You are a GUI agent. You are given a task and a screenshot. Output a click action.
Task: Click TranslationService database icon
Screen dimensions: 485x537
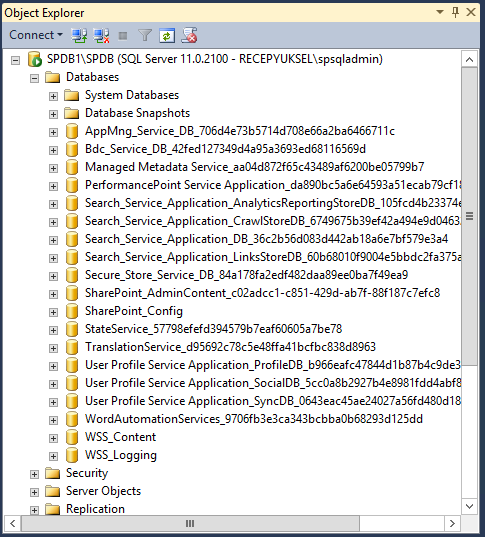click(x=72, y=347)
